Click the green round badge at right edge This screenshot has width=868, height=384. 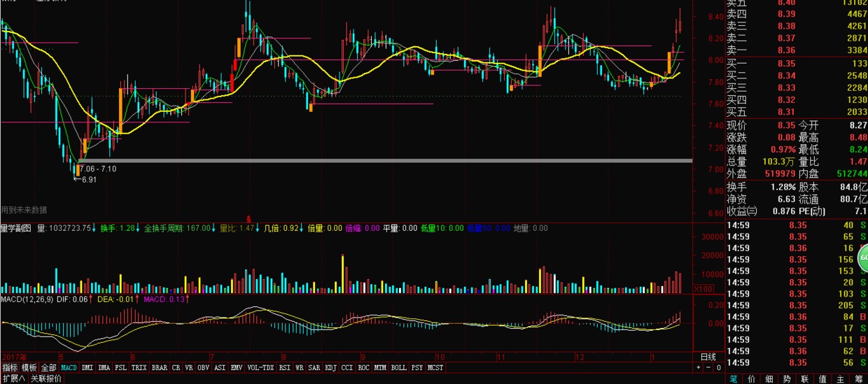863,258
